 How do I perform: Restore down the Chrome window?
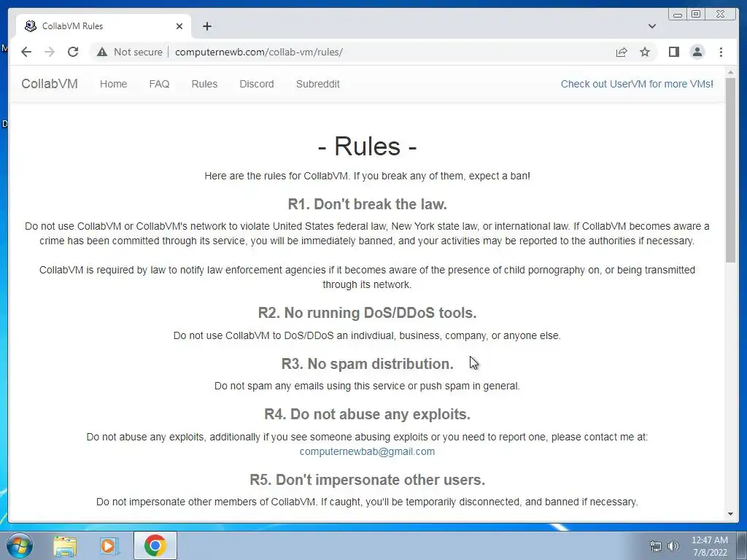coord(696,15)
